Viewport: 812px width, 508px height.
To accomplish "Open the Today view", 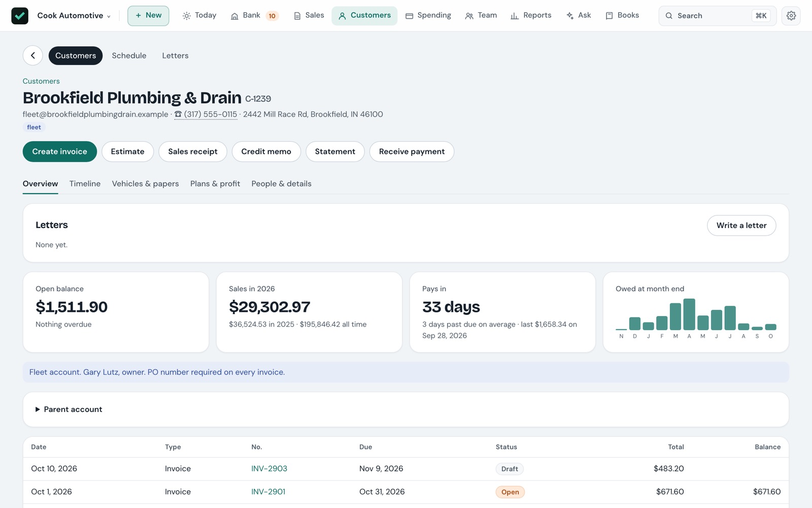I will pos(199,16).
